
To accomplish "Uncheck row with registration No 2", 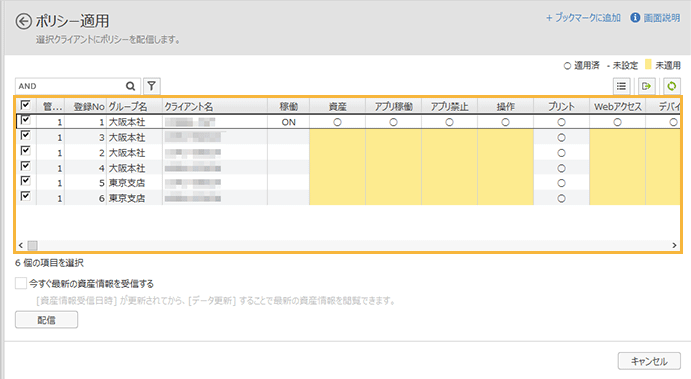I will (x=26, y=151).
